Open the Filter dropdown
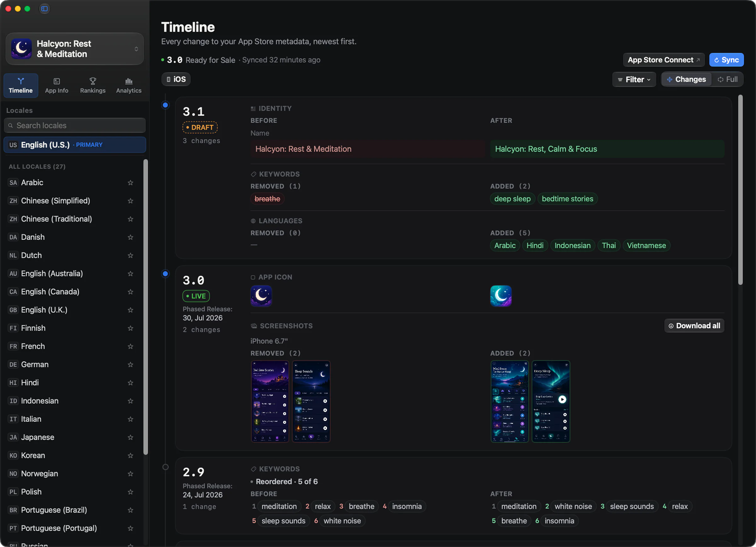 point(634,79)
